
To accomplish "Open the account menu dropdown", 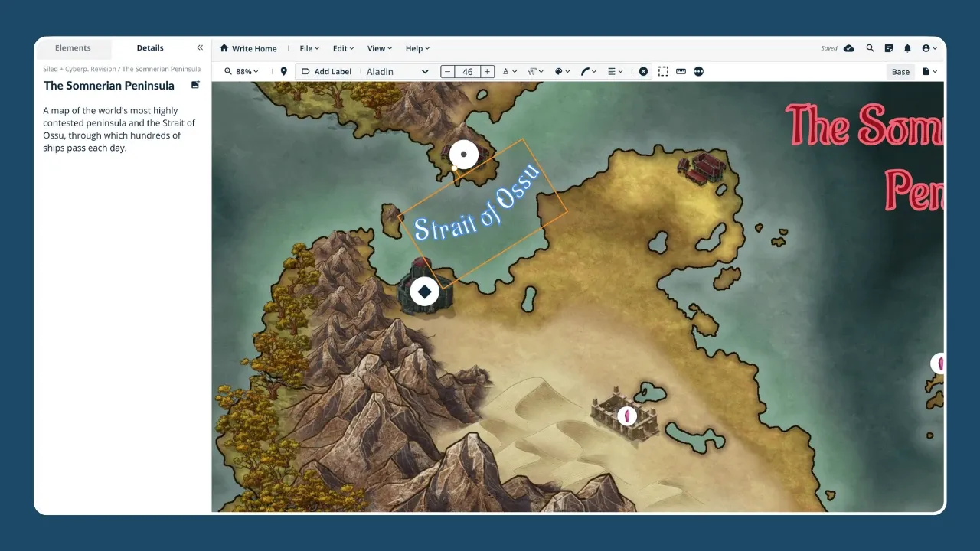I will 929,47.
